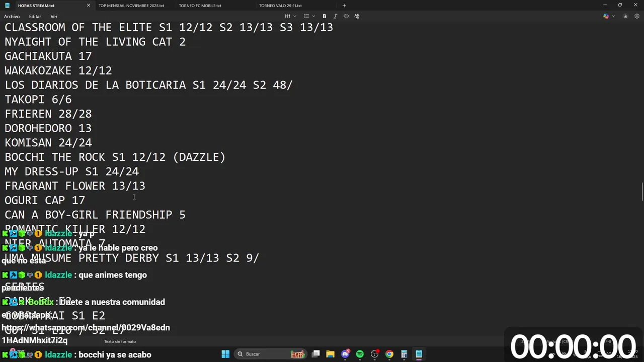Image resolution: width=644 pixels, height=362 pixels.
Task: Clear formatting with the toolbar icon
Action: pos(357,16)
